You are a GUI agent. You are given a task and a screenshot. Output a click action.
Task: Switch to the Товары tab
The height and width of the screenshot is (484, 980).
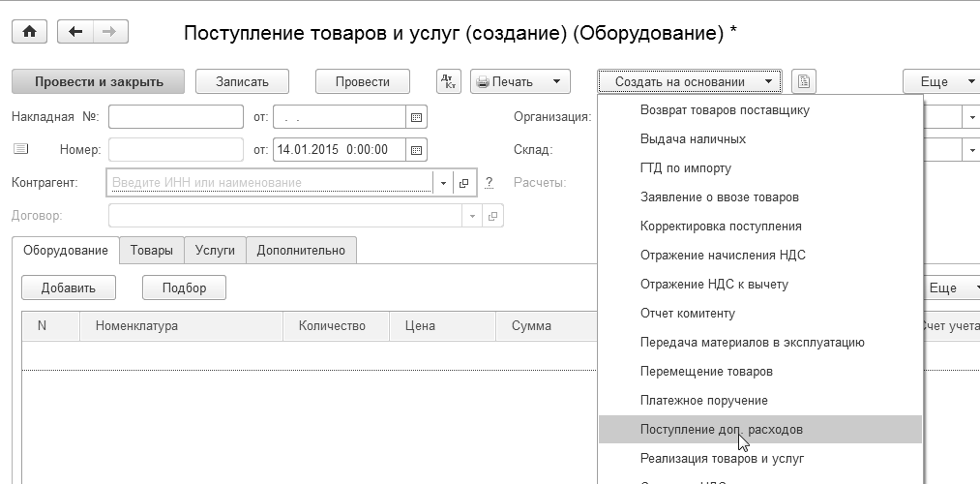click(x=151, y=250)
